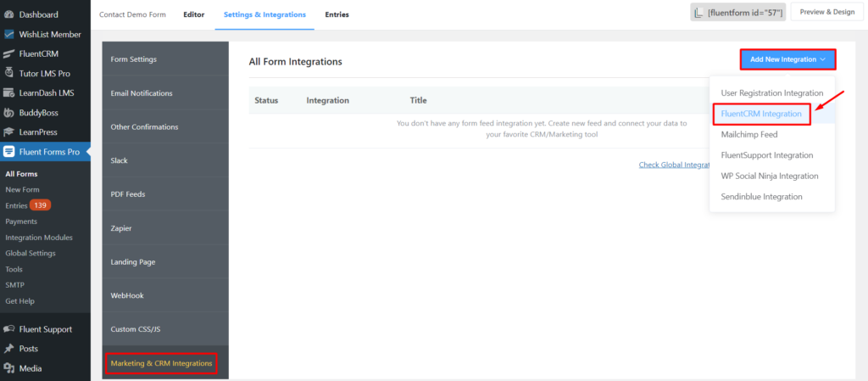This screenshot has height=381, width=868.
Task: Click the fluentform id="57" shortcode
Action: [745, 12]
